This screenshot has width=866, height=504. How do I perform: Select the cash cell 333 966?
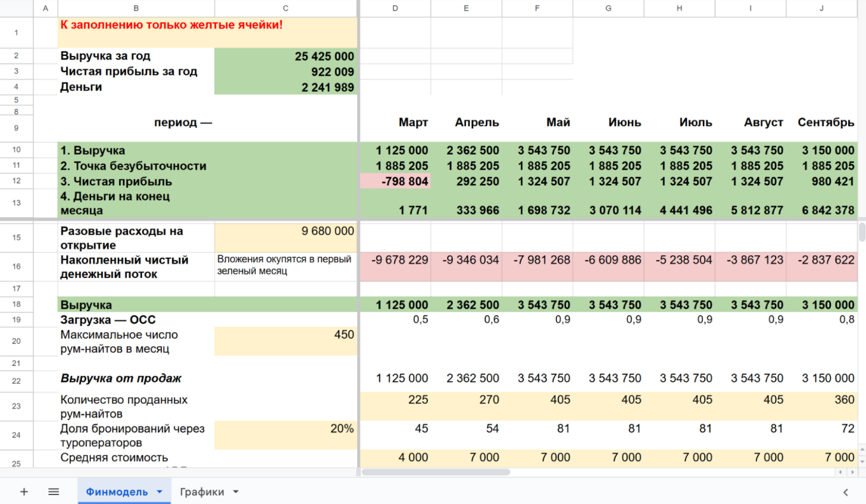coord(467,204)
